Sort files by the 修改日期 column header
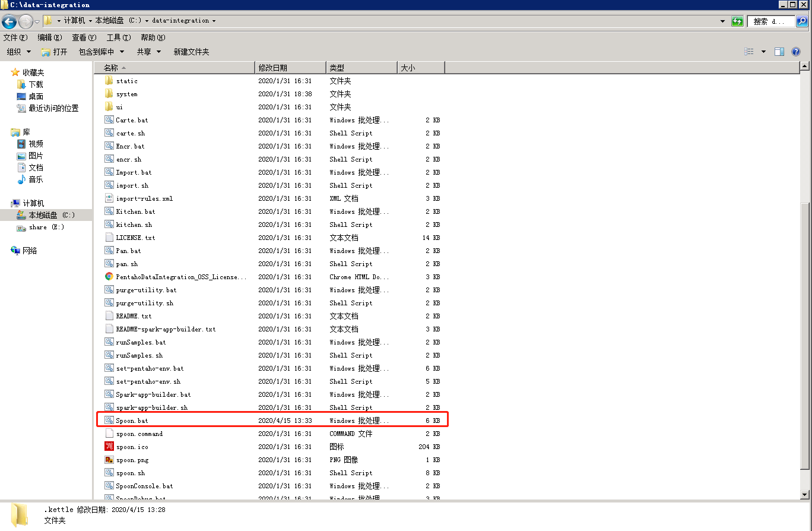812x531 pixels. pos(290,67)
